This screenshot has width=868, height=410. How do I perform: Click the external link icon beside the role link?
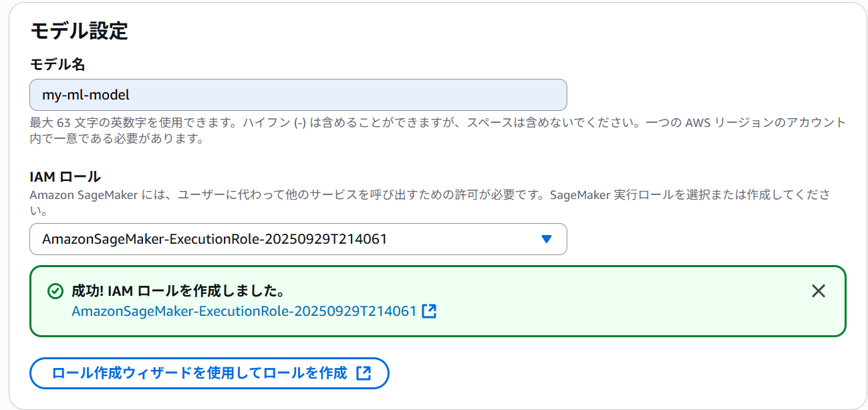pyautogui.click(x=428, y=311)
